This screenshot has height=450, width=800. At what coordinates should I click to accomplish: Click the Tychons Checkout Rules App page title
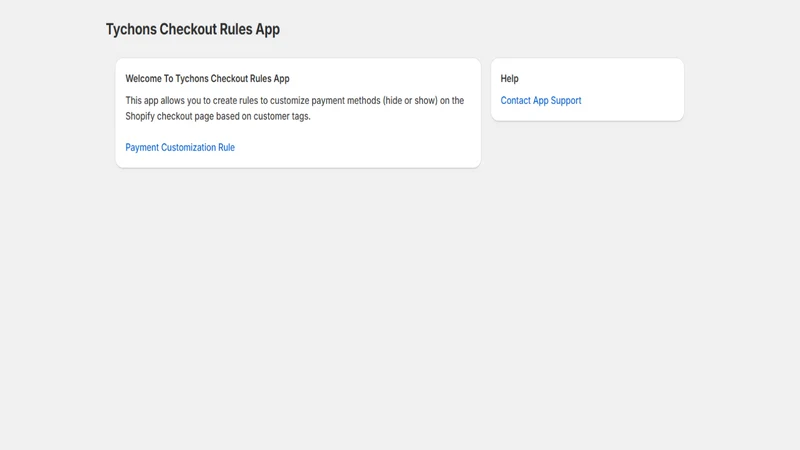193,29
